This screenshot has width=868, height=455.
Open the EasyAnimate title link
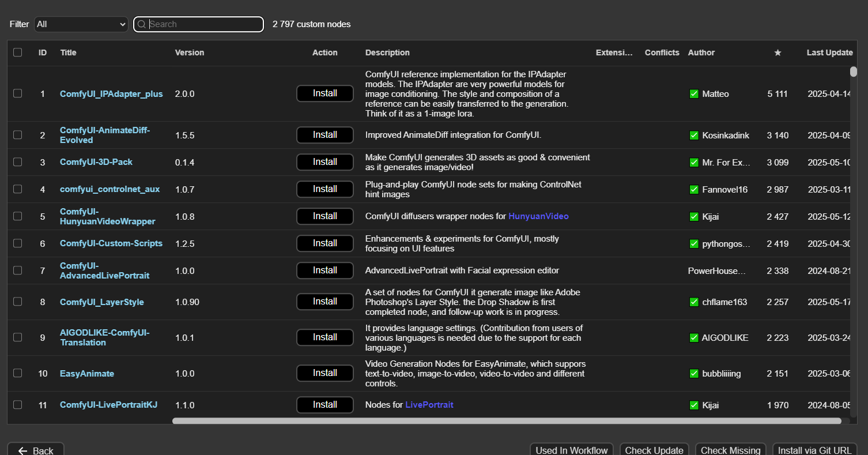(x=87, y=374)
